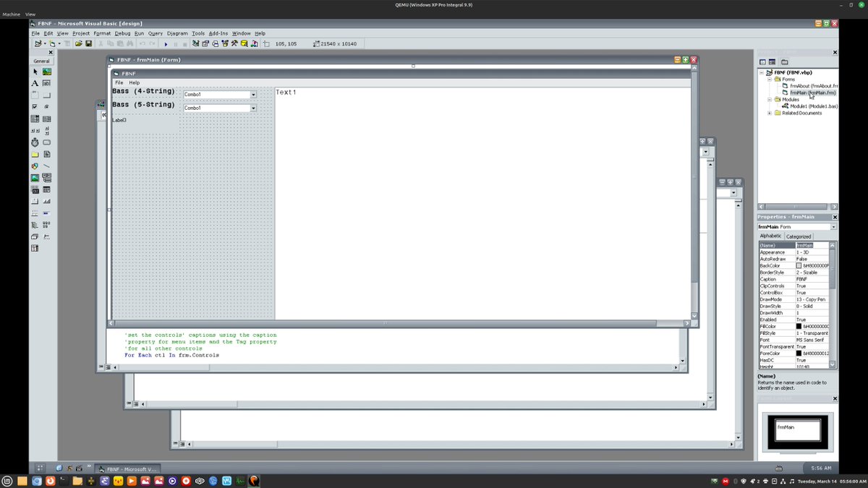The height and width of the screenshot is (488, 868).
Task: Click the BorderStyle value '2 - Sizable'
Action: (x=812, y=272)
